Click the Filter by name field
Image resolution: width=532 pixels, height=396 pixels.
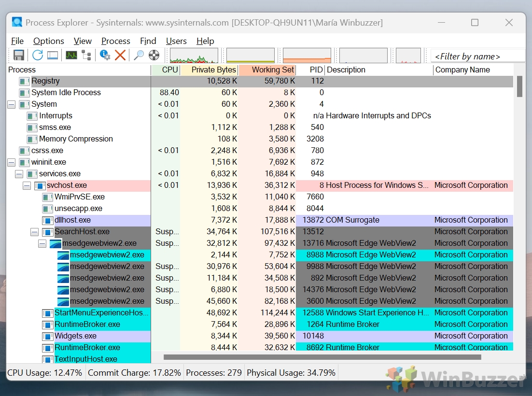click(477, 57)
